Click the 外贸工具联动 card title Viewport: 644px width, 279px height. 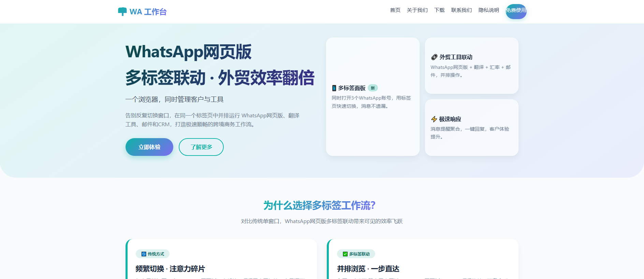(456, 57)
